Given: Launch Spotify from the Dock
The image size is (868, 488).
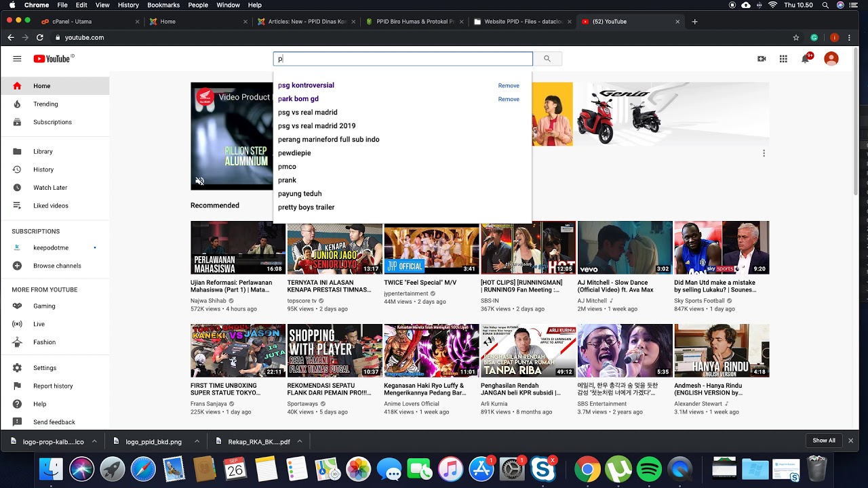Looking at the screenshot, I should (650, 469).
